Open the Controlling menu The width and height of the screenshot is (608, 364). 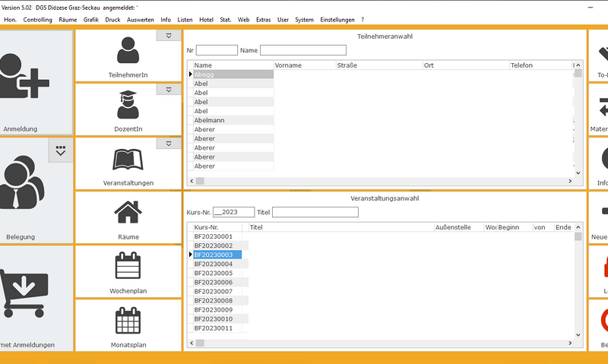pos(37,19)
